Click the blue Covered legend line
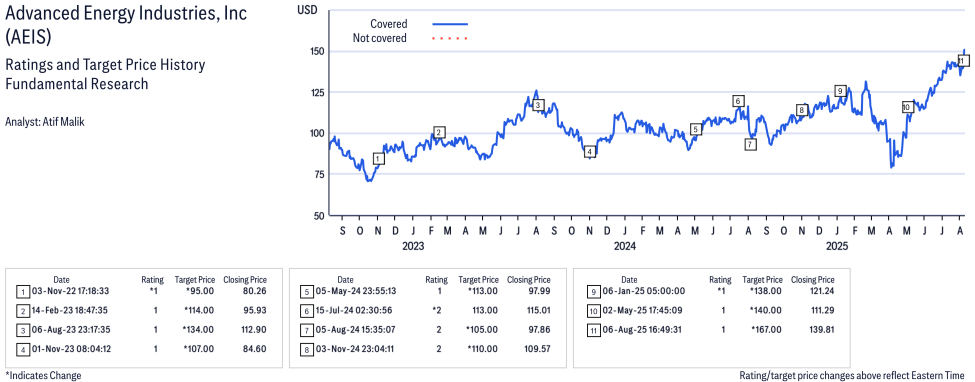This screenshot has height=382, width=975. pyautogui.click(x=450, y=24)
